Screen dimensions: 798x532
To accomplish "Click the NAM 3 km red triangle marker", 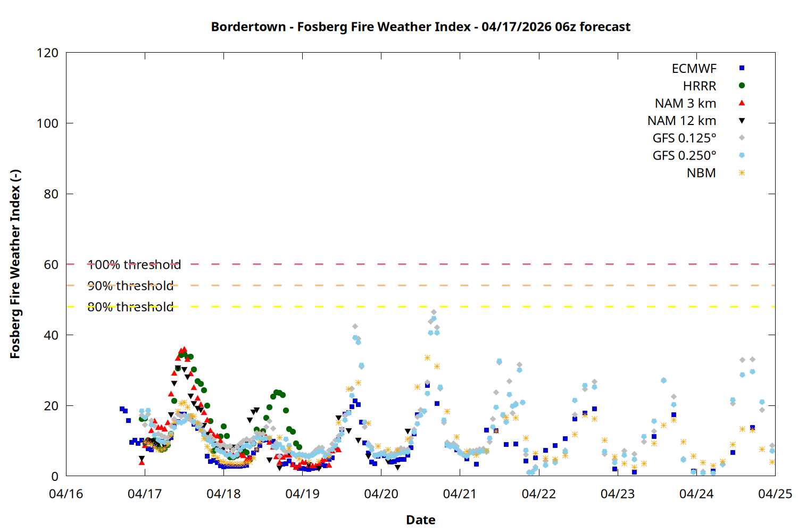I will (742, 103).
